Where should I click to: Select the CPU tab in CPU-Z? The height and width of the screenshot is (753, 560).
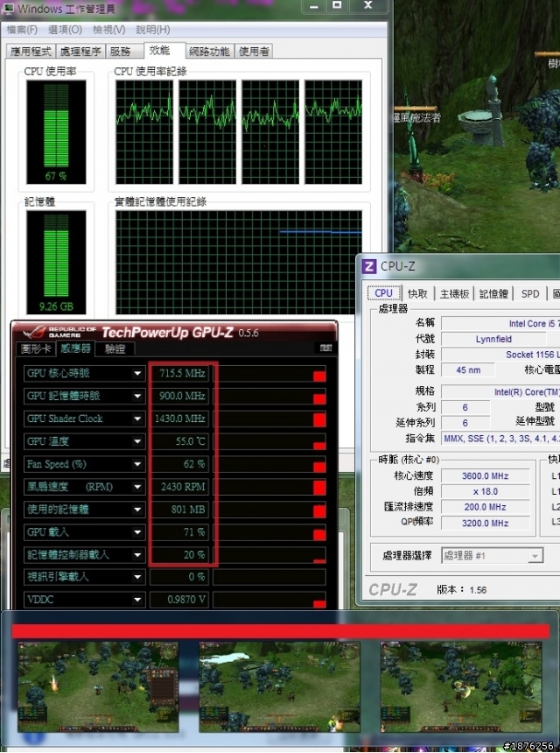[383, 293]
